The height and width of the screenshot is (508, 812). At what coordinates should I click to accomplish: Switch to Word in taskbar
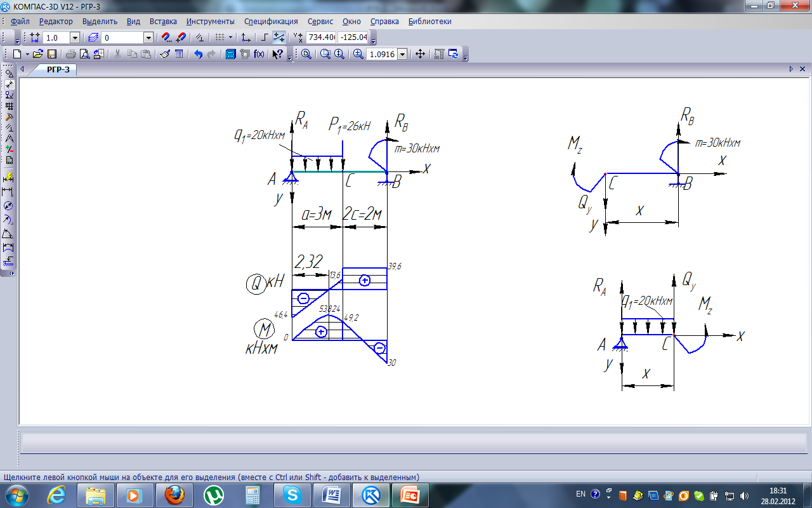pos(331,495)
